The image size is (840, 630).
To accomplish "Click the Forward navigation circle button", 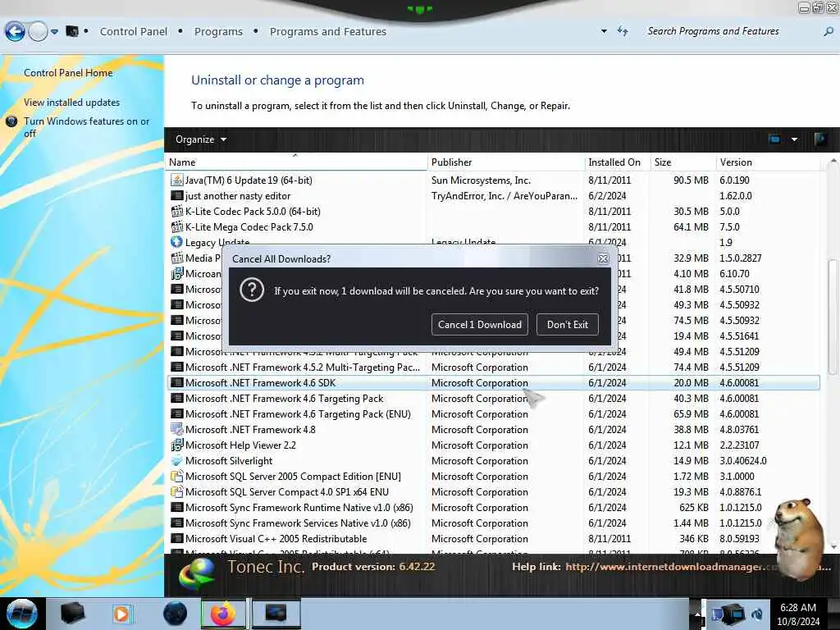I will pos(38,32).
